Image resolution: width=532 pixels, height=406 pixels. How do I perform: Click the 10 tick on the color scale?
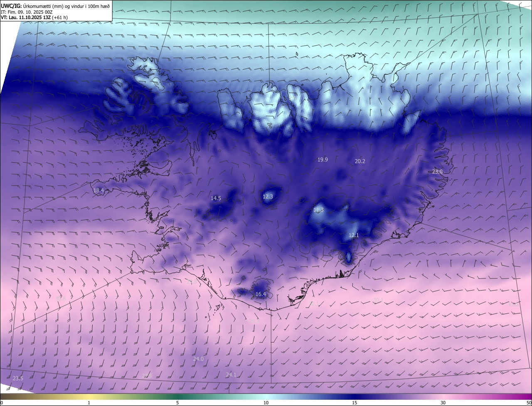pyautogui.click(x=266, y=403)
